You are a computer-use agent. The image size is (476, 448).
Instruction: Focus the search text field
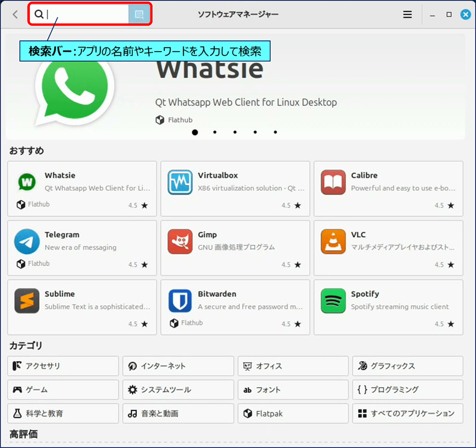coord(80,14)
